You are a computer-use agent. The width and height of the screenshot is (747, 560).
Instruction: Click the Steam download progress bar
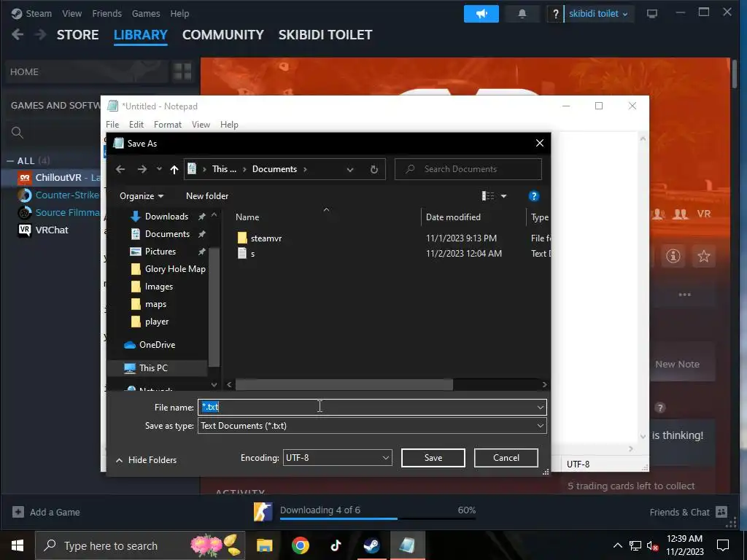(378, 518)
